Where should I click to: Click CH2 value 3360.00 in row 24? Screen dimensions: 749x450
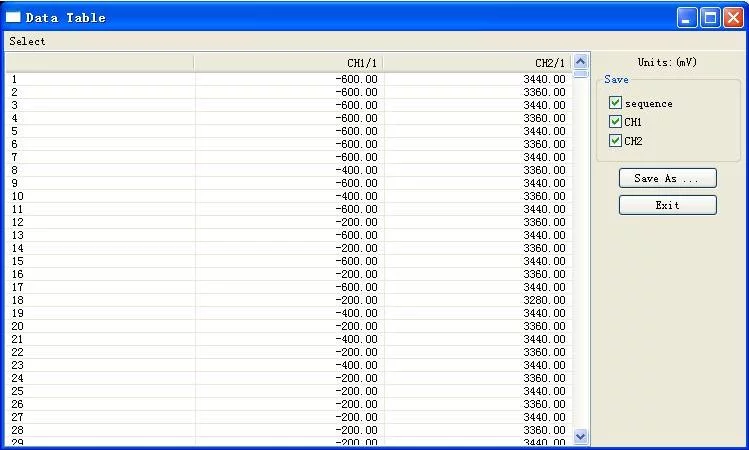pos(544,378)
